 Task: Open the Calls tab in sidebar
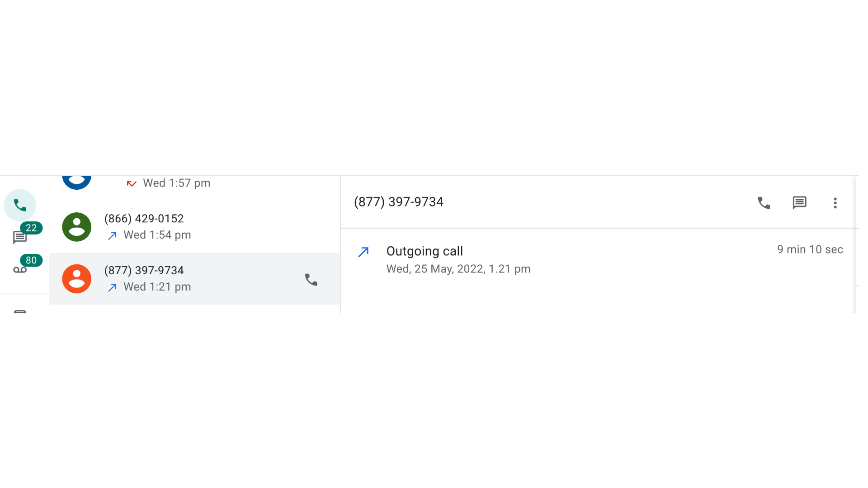click(x=20, y=205)
